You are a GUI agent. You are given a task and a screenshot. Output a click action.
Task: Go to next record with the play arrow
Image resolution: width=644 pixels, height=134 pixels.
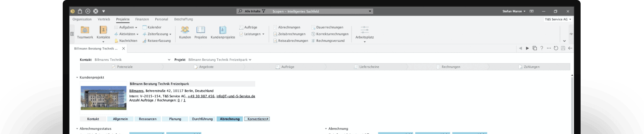coord(527,48)
